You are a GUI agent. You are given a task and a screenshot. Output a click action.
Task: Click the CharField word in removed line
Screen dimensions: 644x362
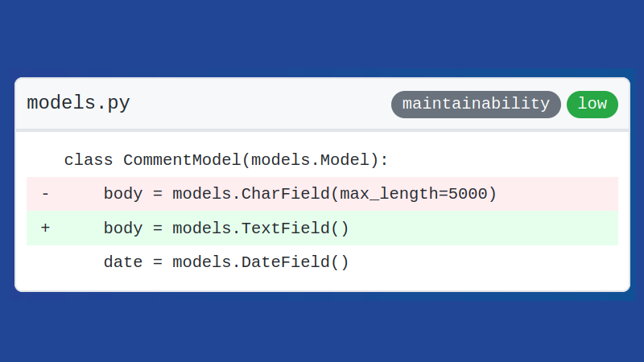286,194
